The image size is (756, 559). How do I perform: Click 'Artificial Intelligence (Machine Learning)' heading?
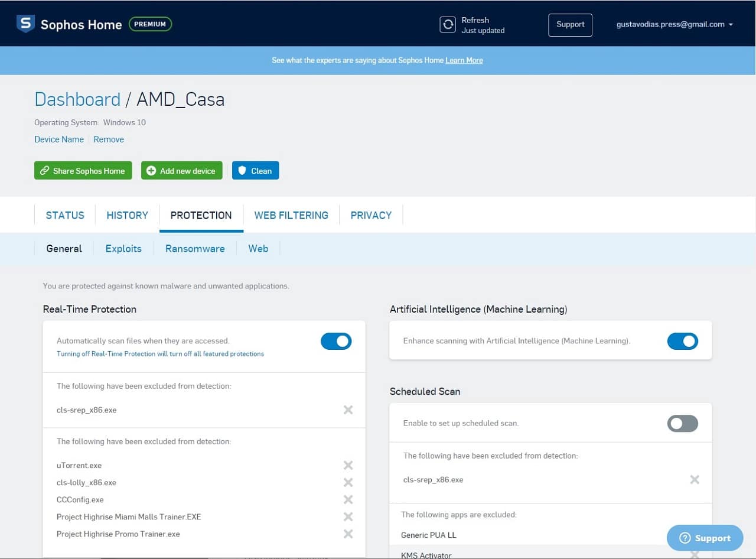click(478, 309)
